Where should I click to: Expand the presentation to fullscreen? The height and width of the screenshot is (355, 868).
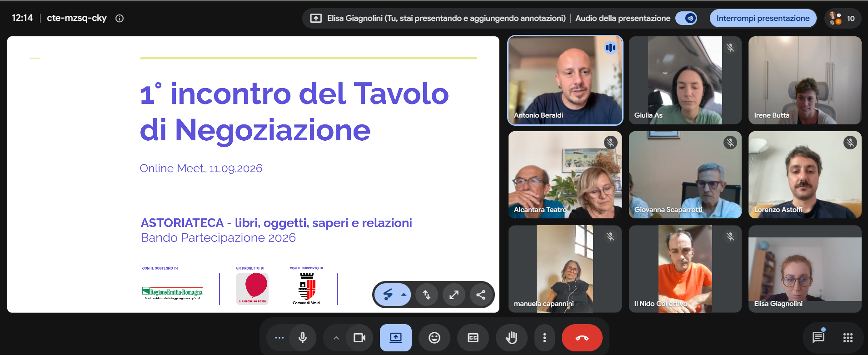tap(454, 295)
